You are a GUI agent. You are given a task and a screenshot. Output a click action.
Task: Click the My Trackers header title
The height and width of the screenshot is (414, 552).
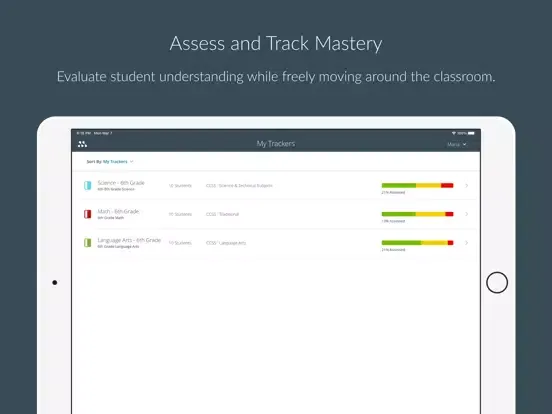(276, 144)
